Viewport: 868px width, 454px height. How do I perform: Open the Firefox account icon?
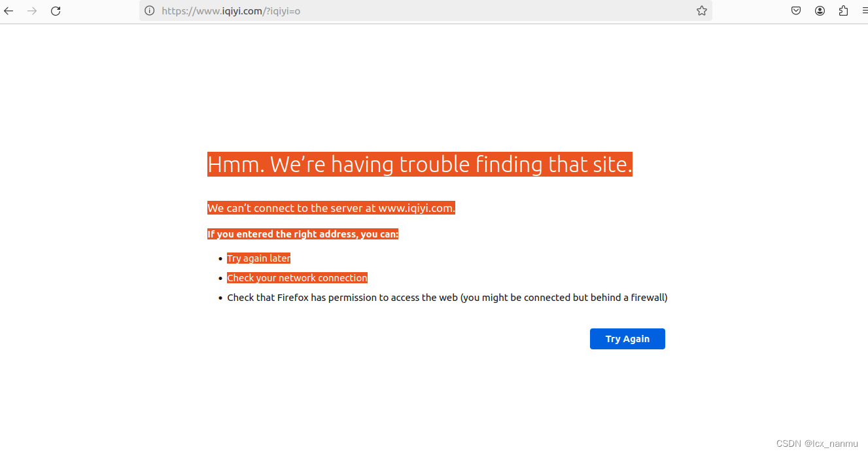(820, 11)
